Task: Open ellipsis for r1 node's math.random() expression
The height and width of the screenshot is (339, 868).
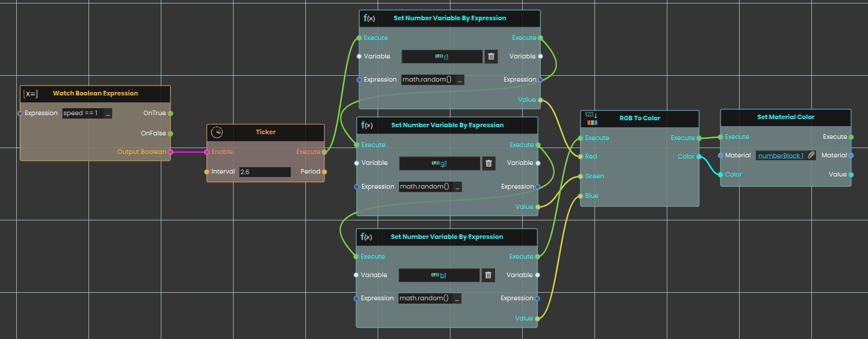Action: click(460, 80)
